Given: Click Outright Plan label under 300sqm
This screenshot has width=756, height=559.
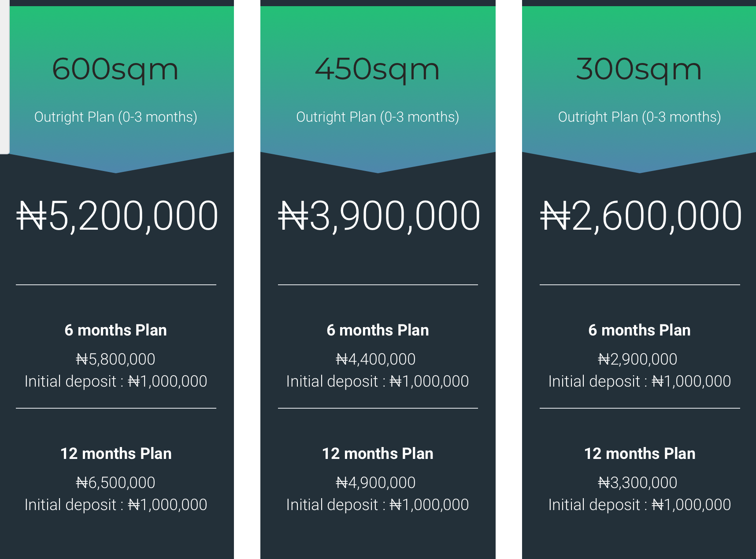Looking at the screenshot, I should pos(640,117).
